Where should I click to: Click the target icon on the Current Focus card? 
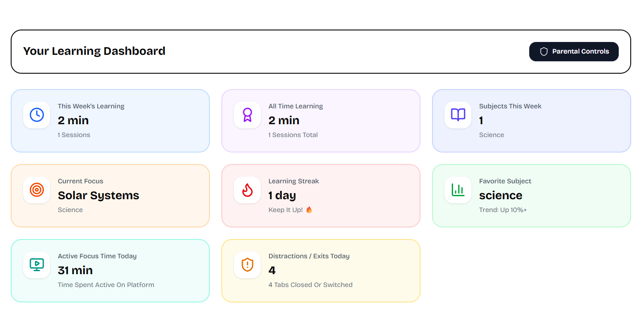(x=36, y=189)
